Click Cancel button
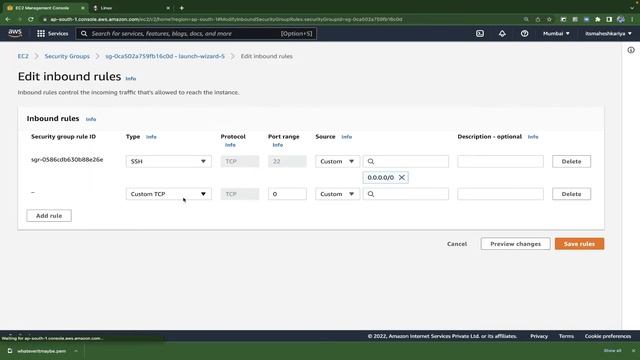 pyautogui.click(x=457, y=244)
